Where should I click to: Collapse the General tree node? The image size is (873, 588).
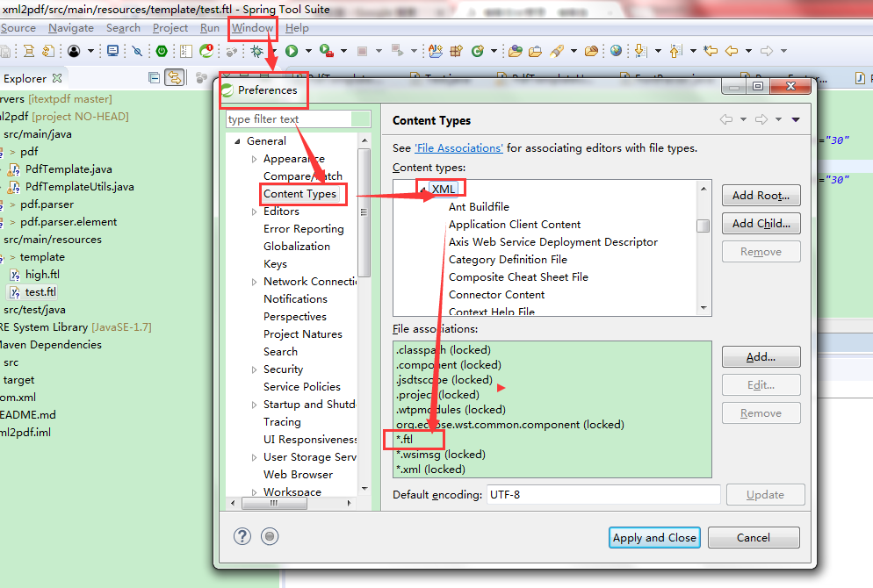(x=238, y=141)
